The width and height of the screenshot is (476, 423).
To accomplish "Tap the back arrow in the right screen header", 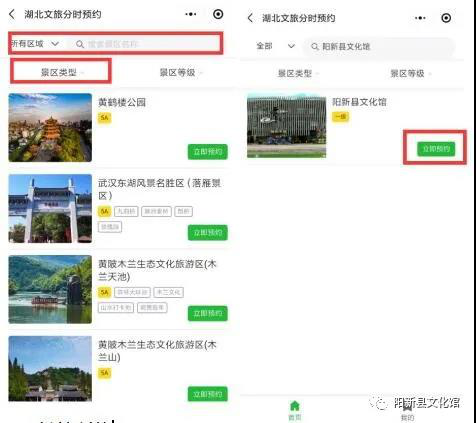I will pos(250,18).
